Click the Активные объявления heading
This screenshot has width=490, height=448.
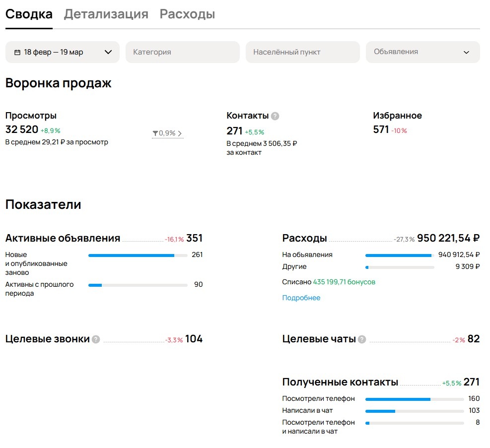click(63, 238)
